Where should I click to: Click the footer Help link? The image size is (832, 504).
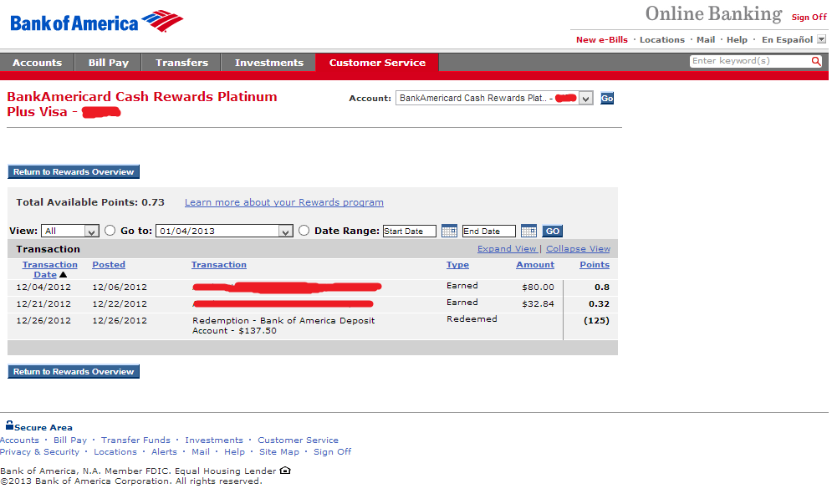(234, 451)
